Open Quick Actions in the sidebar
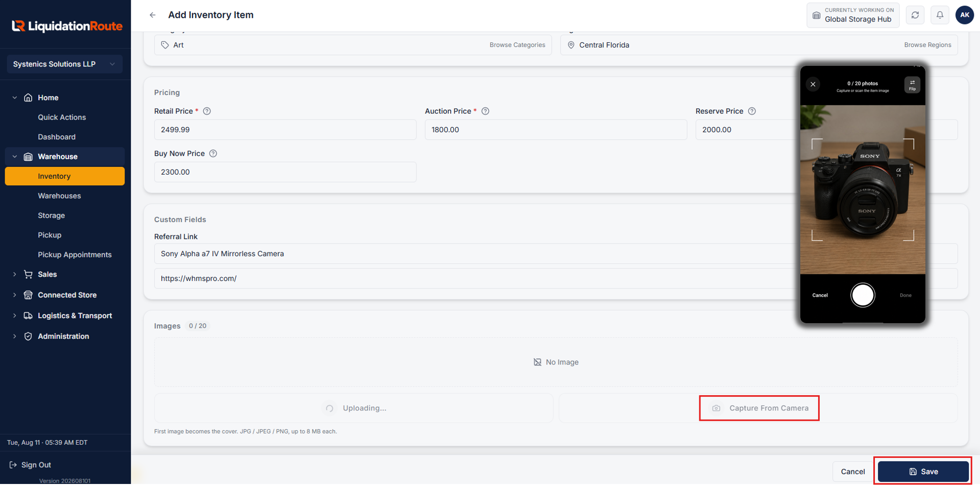Screen dimensions: 980x485 pos(62,117)
